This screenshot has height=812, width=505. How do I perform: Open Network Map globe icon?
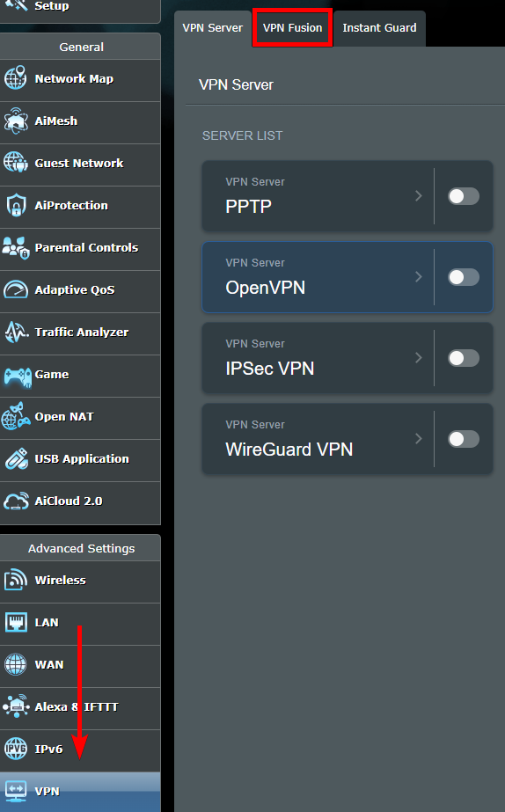16,78
